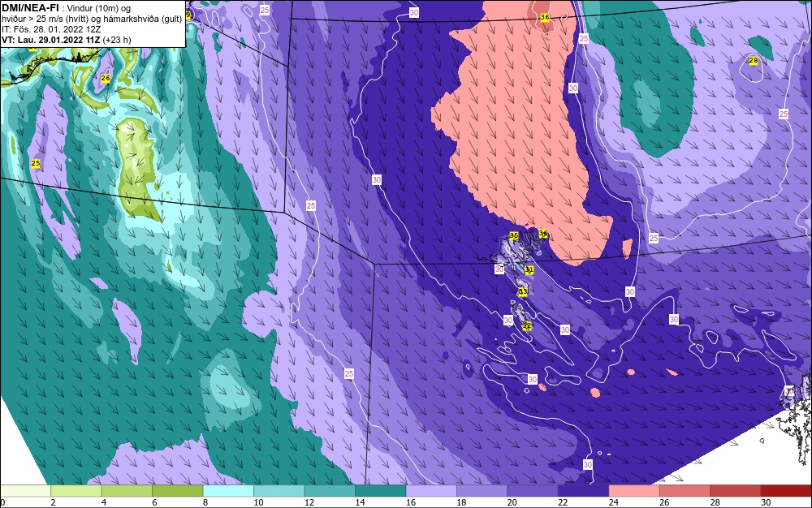Click the number 4 on the legend scale

coord(104,502)
